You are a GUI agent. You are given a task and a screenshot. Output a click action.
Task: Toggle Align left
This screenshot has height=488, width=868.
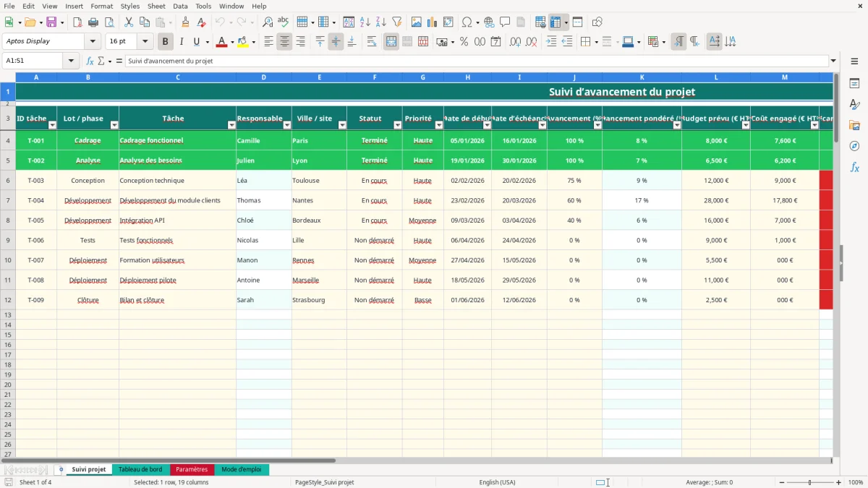coord(268,41)
